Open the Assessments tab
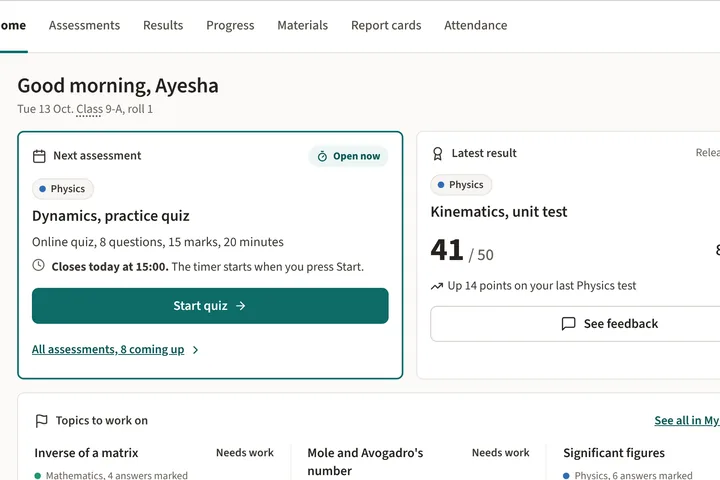Screen dimensions: 720x480 tap(84, 25)
